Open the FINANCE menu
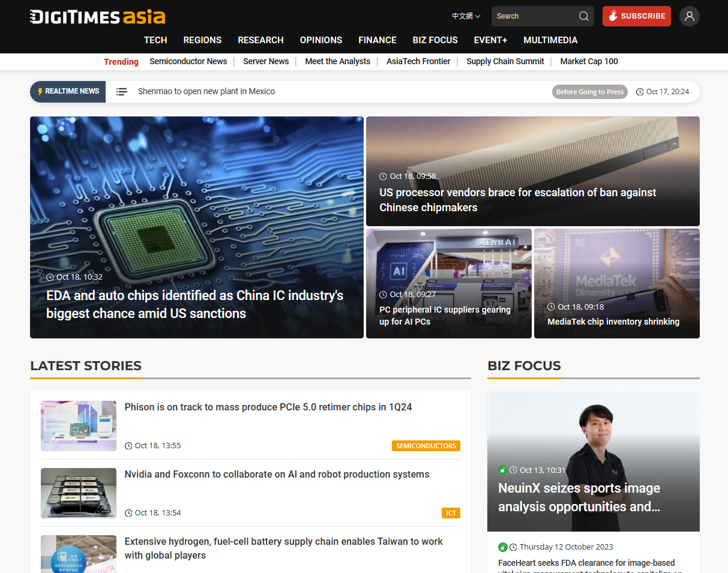 [378, 40]
